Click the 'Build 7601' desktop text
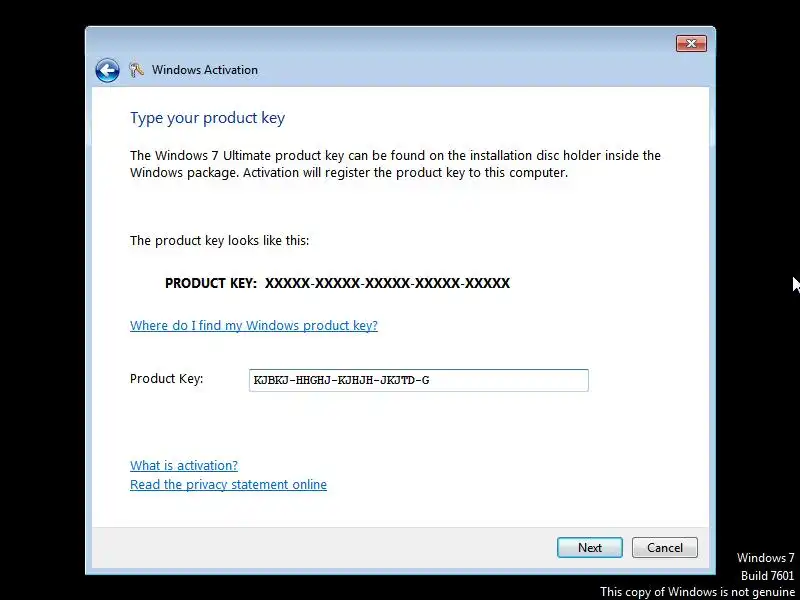This screenshot has height=600, width=800. coord(767,576)
